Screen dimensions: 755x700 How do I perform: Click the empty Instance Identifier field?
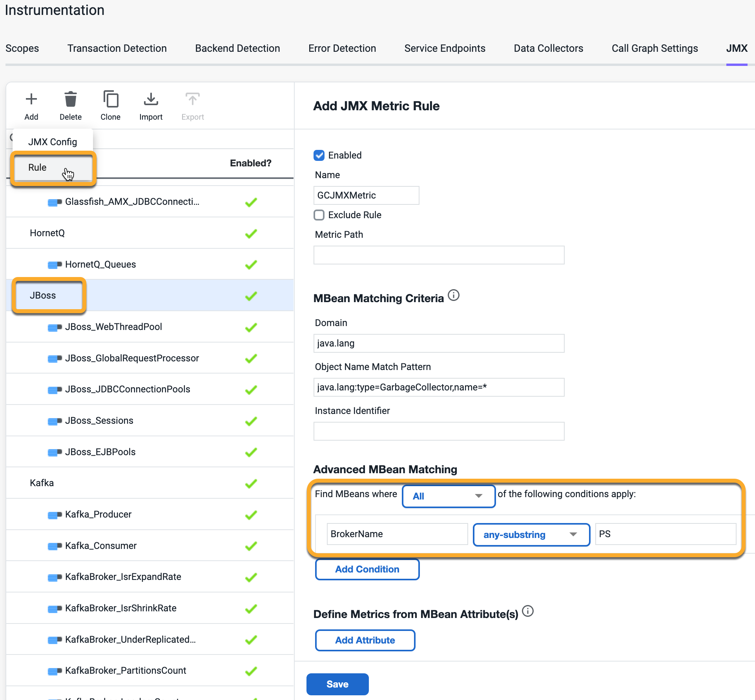click(439, 431)
